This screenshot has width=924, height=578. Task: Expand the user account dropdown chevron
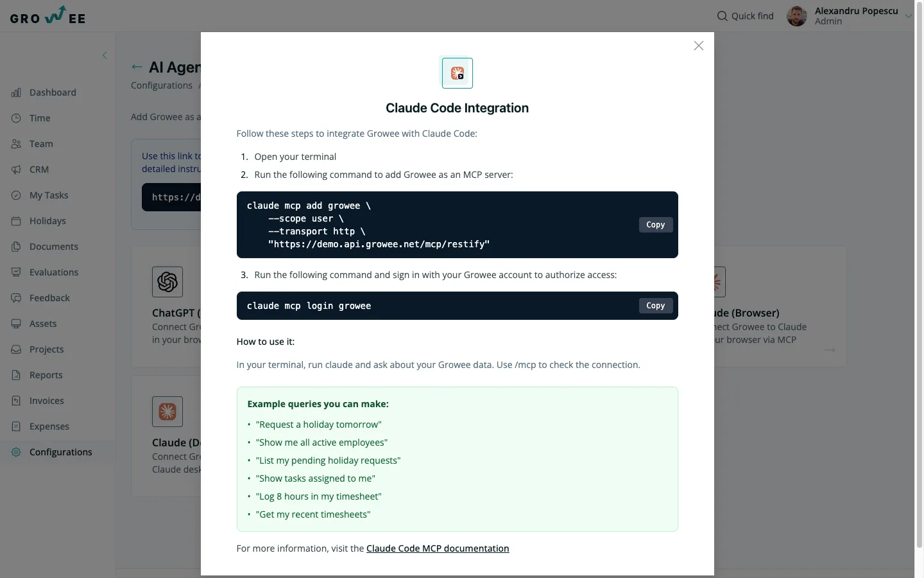908,16
